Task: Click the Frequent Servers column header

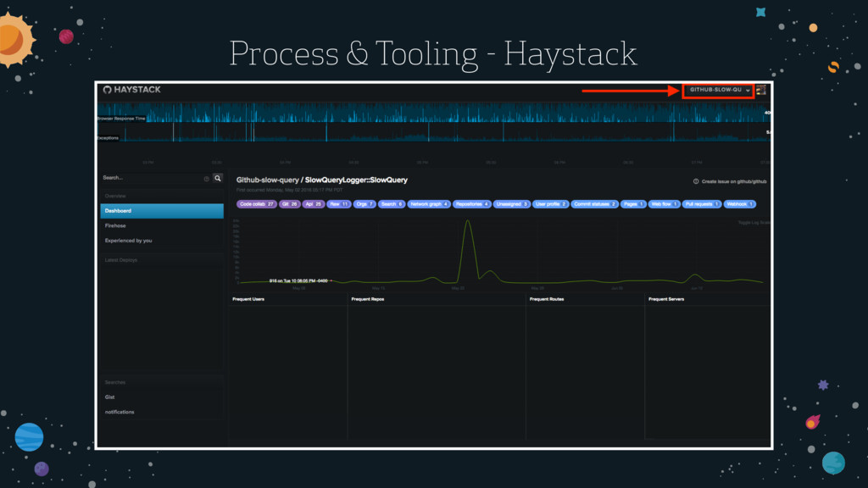Action: [666, 299]
